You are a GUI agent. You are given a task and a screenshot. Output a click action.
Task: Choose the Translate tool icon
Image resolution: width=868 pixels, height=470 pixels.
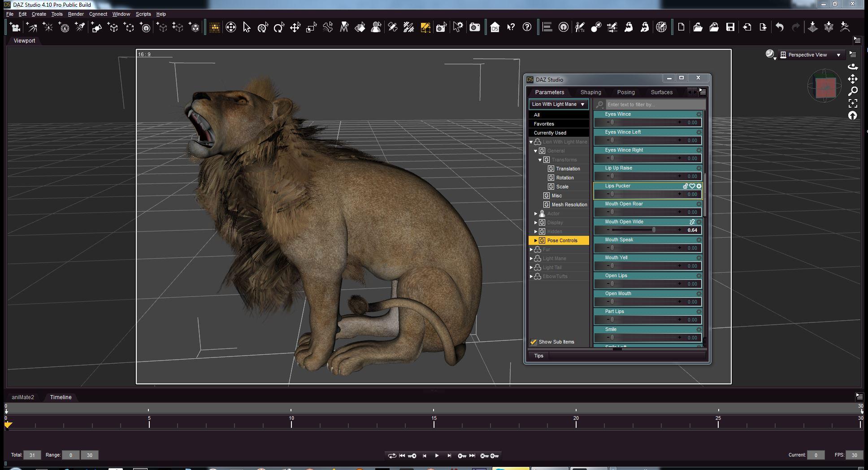[295, 27]
